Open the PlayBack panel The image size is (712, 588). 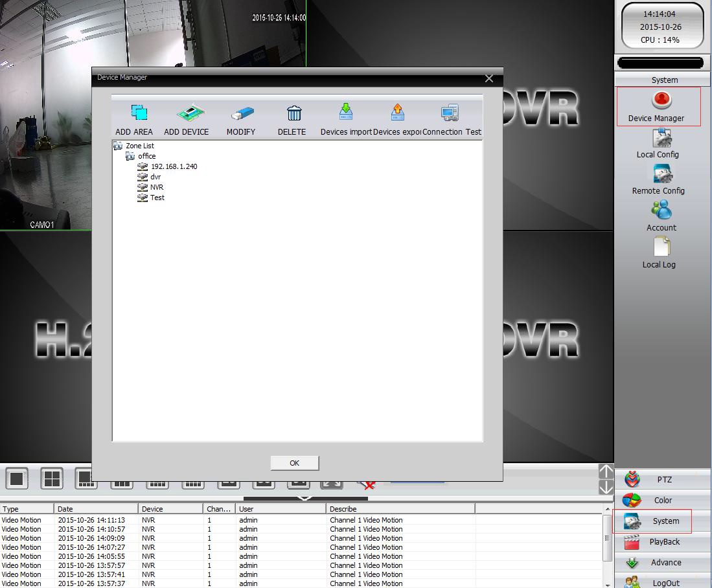coord(663,541)
